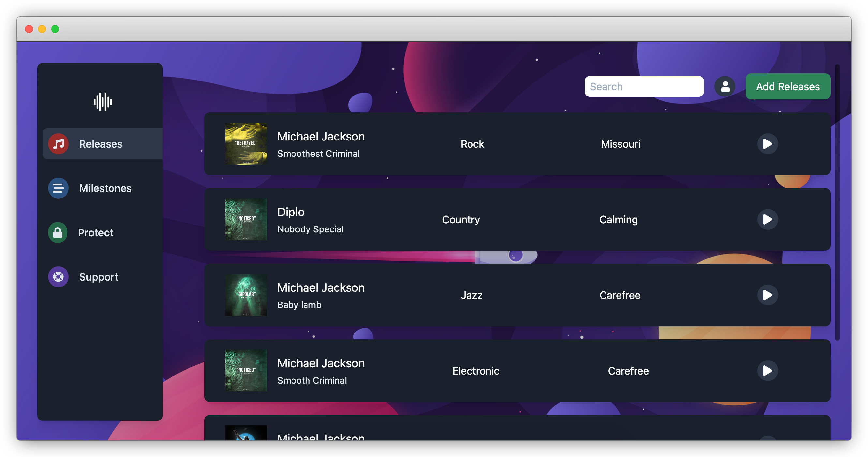Minimize the window with the yellow button
The image size is (868, 457).
pyautogui.click(x=42, y=29)
